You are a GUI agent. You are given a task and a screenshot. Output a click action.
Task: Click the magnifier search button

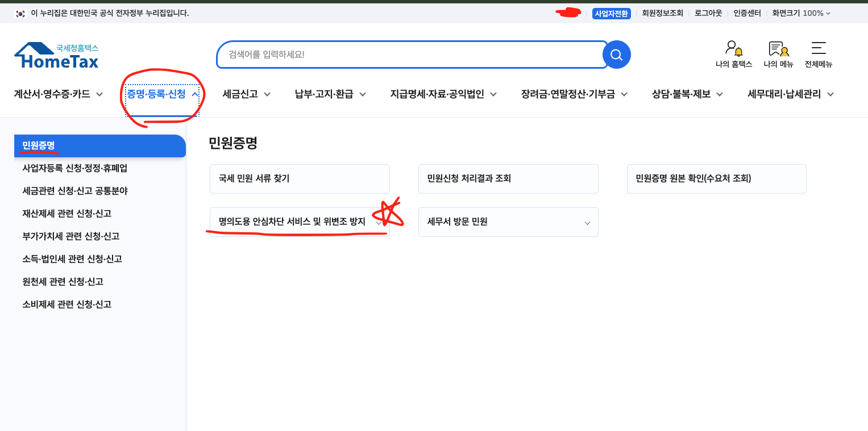[x=617, y=55]
